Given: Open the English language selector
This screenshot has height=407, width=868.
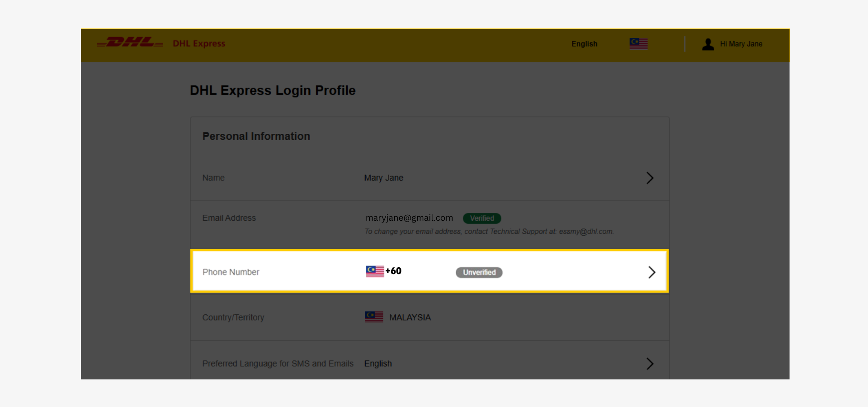Looking at the screenshot, I should point(584,44).
